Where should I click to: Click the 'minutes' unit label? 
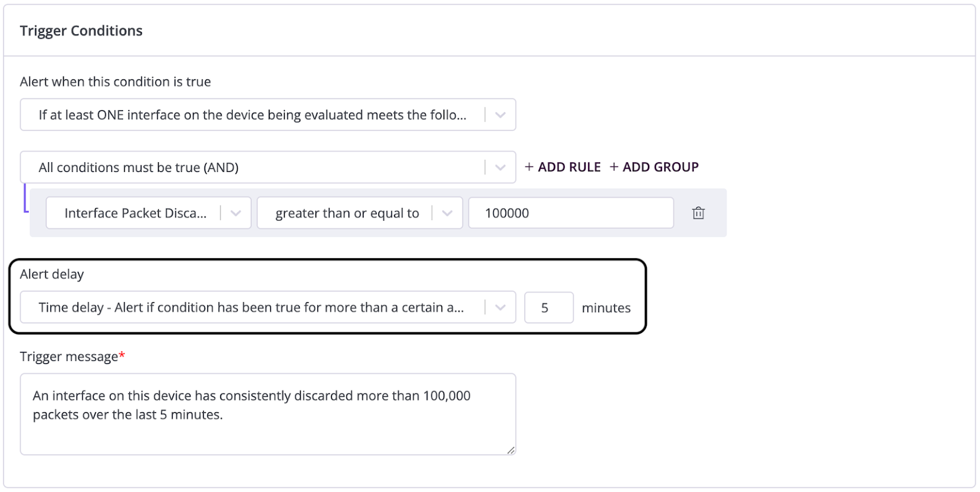click(x=606, y=308)
